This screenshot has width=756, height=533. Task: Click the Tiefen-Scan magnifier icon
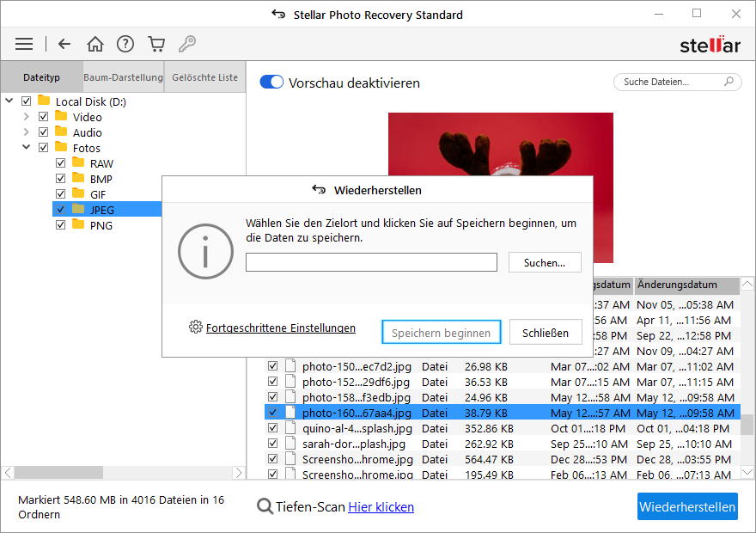[265, 506]
